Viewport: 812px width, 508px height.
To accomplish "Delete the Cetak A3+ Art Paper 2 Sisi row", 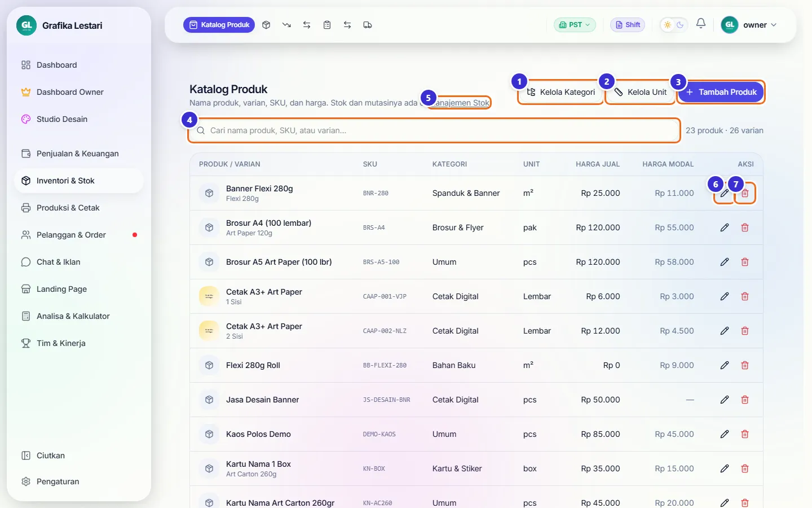I will tap(745, 331).
